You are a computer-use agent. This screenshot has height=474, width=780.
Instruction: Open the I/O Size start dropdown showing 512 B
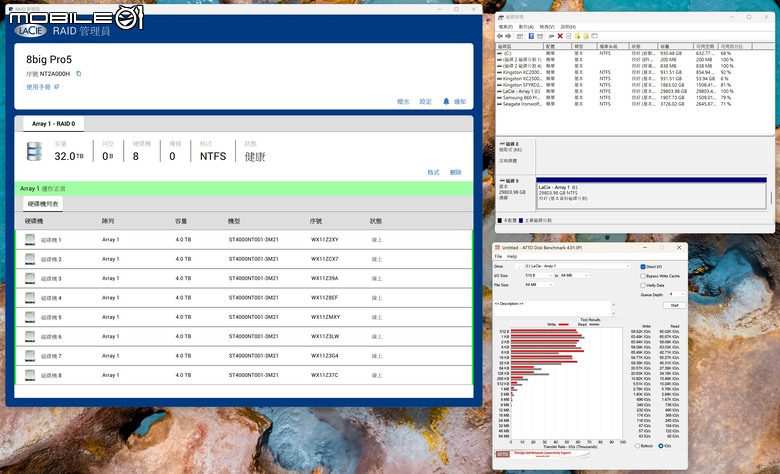pos(539,275)
